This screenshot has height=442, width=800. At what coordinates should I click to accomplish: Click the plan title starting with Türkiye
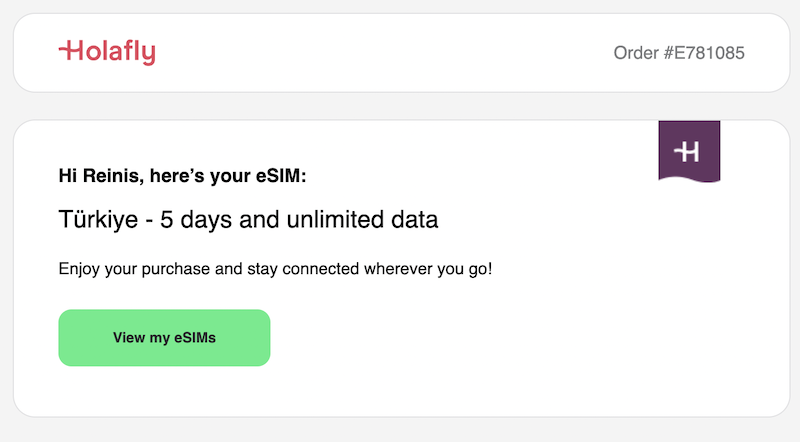click(248, 219)
